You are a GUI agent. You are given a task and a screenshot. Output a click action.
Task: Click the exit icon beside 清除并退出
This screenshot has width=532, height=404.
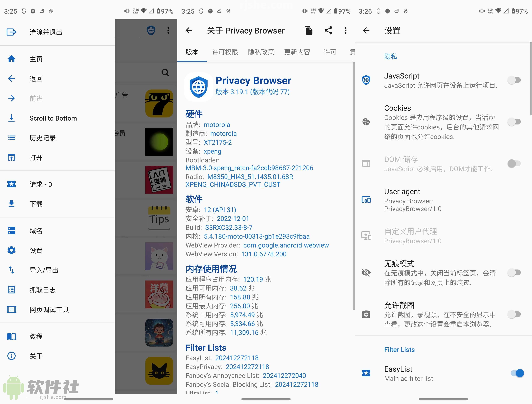pos(11,32)
